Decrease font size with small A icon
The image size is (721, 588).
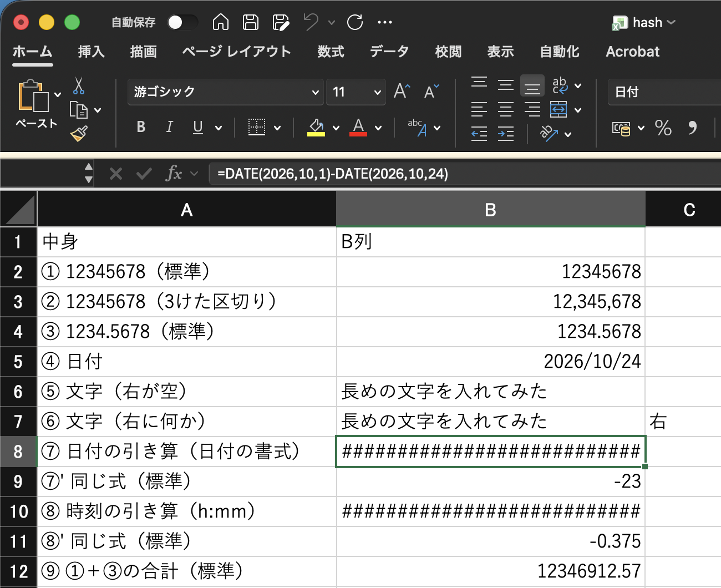pos(431,91)
